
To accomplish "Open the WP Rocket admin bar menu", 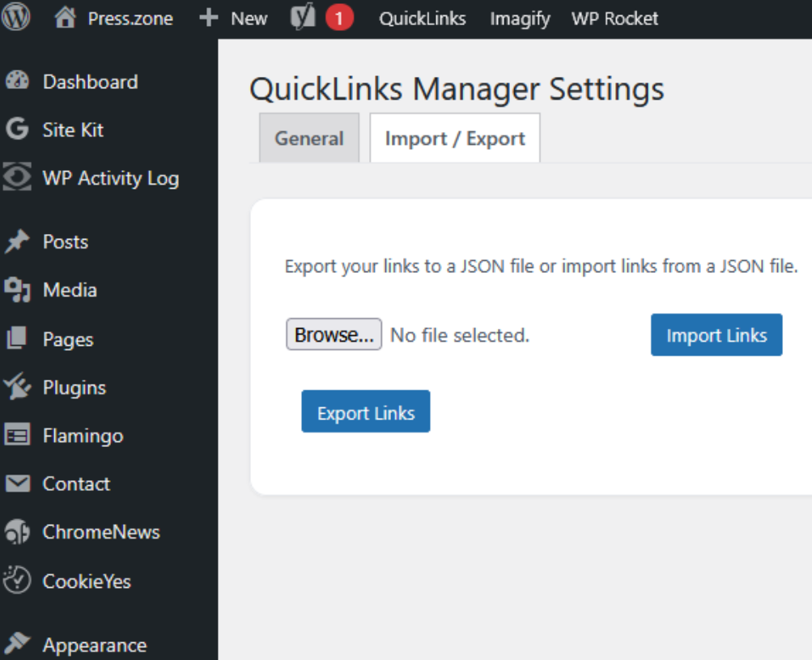I will pyautogui.click(x=614, y=17).
